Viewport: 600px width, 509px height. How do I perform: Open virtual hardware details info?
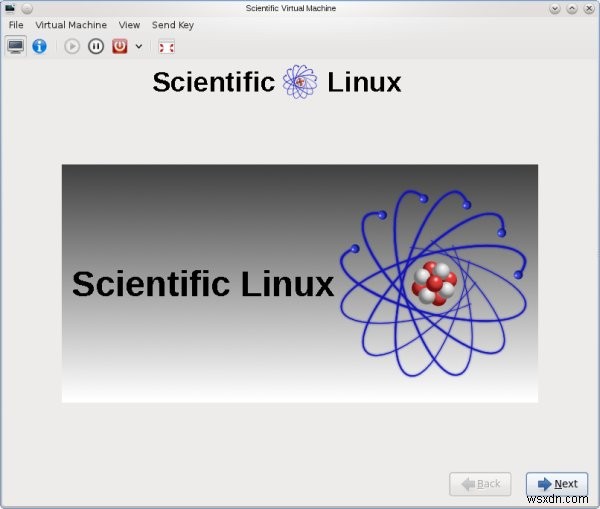coord(39,46)
